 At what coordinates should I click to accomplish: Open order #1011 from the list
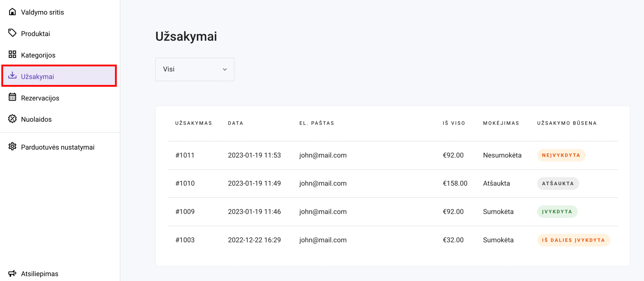point(185,155)
